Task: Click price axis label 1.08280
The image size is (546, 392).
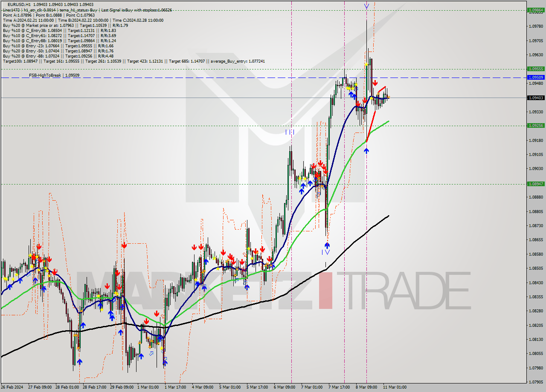Action: point(535,311)
